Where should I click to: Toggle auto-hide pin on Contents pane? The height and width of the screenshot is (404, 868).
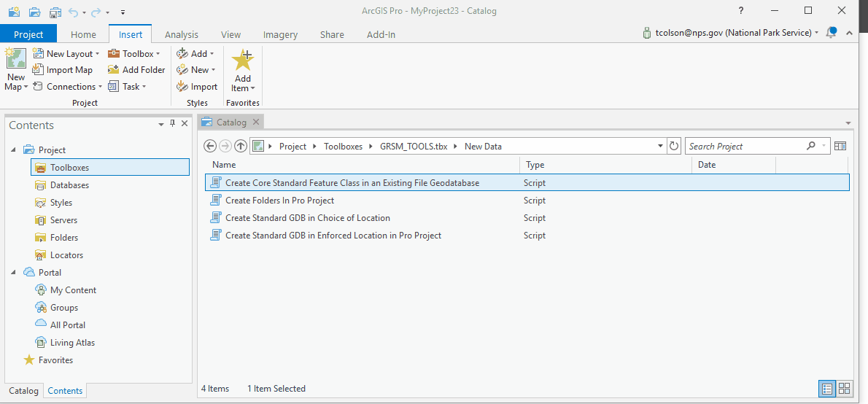(173, 123)
